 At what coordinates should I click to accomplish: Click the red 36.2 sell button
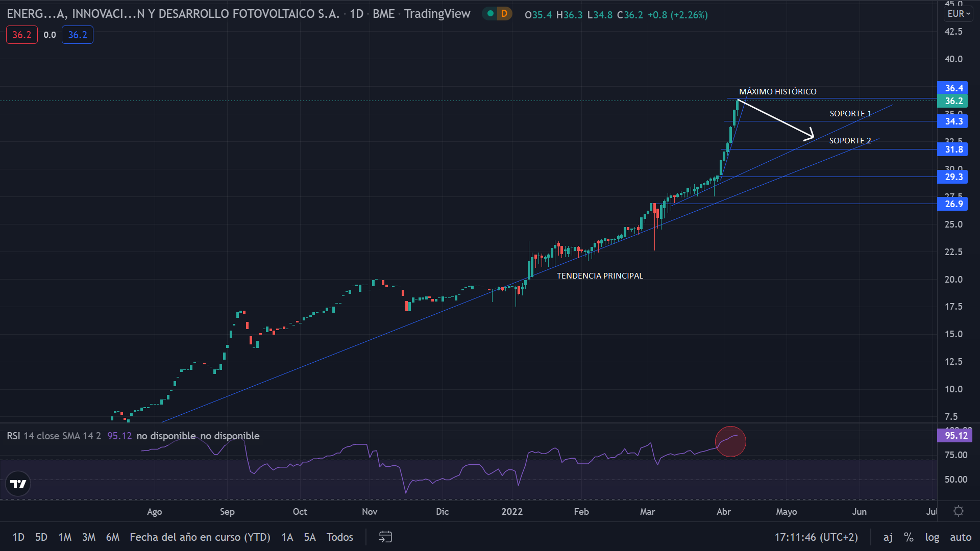tap(22, 35)
